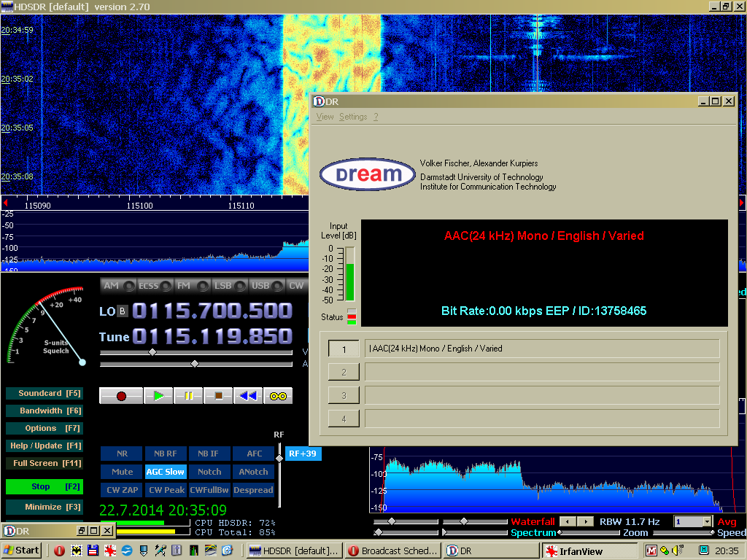The image size is (747, 560).
Task: Click the Dream logo in the DR window
Action: pos(368,174)
